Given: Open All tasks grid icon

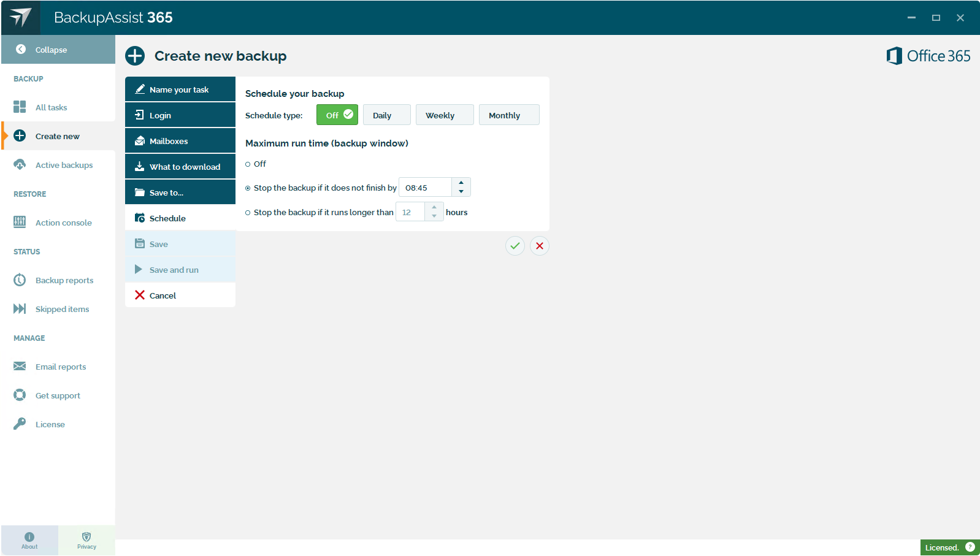Looking at the screenshot, I should pyautogui.click(x=20, y=107).
